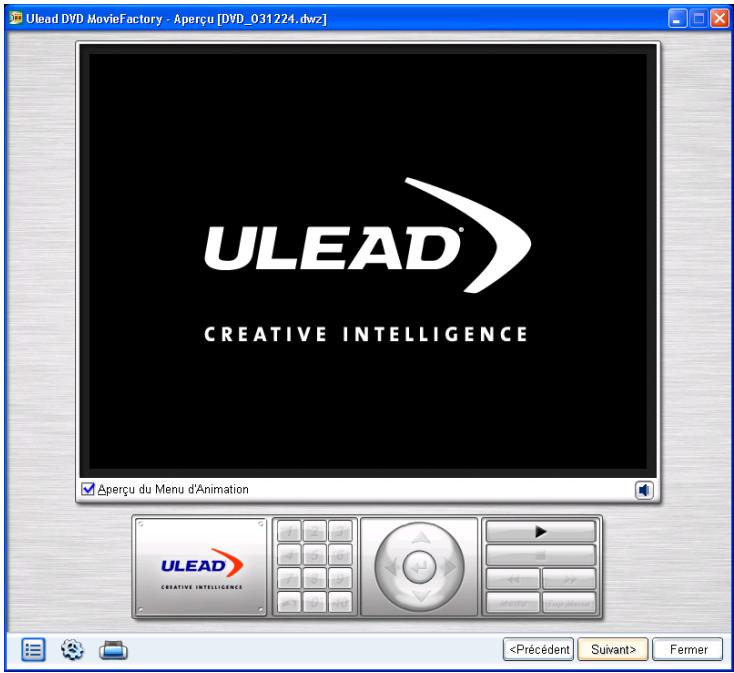The height and width of the screenshot is (673, 734).
Task: Stop playback with the square stop button
Action: (541, 555)
